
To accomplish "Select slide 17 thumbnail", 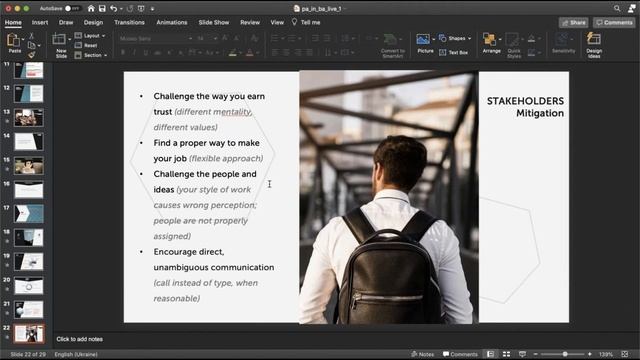I will click(29, 214).
